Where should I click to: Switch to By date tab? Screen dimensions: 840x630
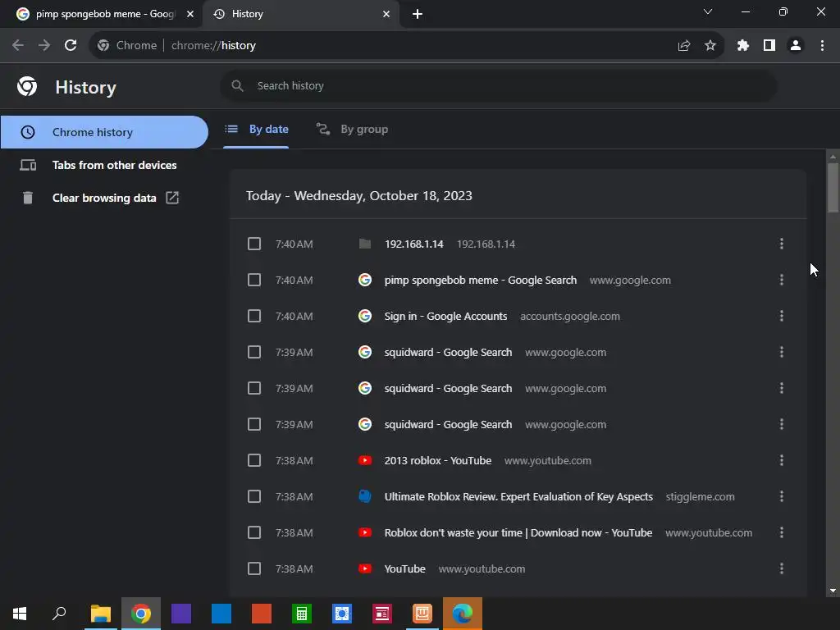point(256,129)
